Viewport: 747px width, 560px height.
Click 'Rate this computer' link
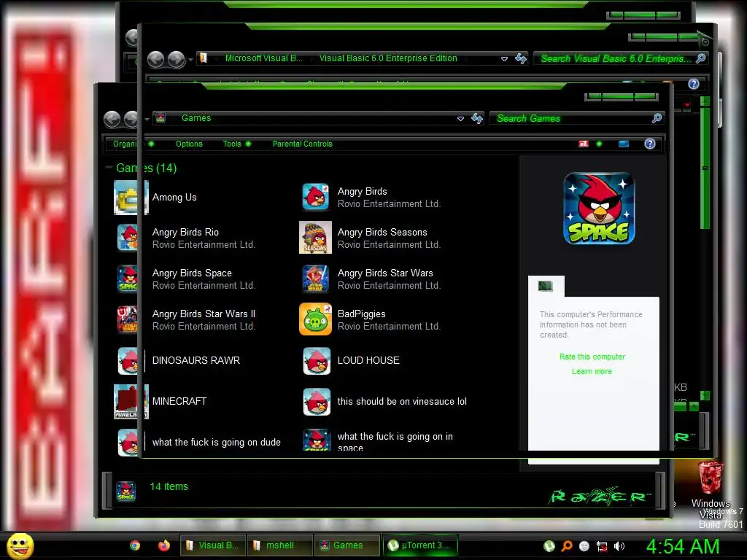pyautogui.click(x=592, y=357)
